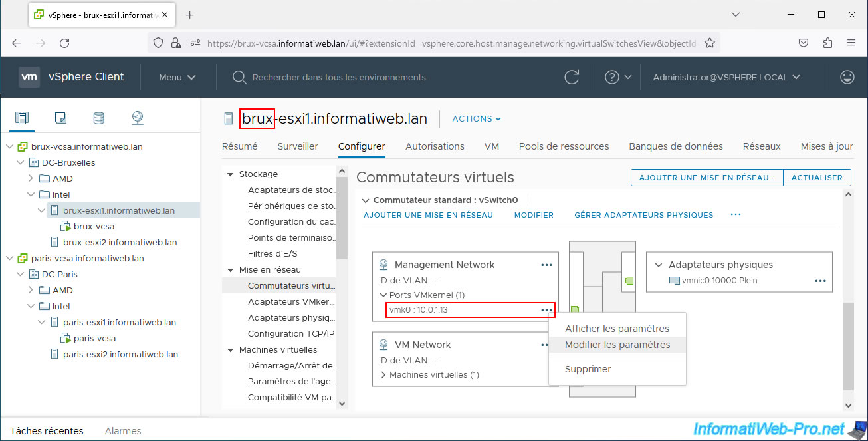
Task: Switch to VMs and Templates inventory icon
Action: [x=60, y=118]
